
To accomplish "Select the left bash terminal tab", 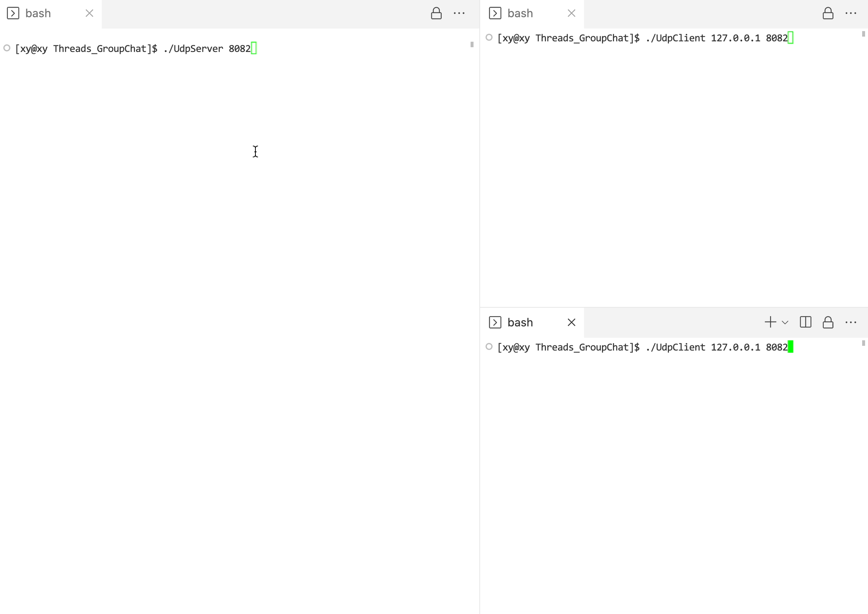I will [38, 14].
